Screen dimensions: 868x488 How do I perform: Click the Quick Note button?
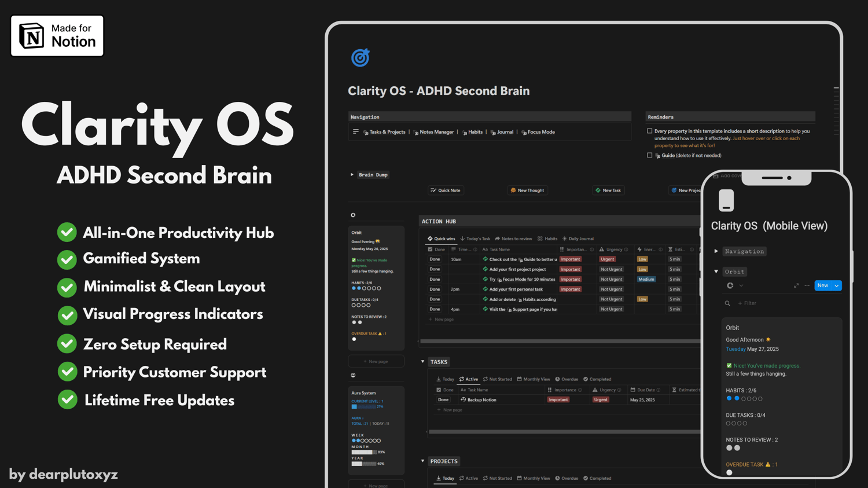pyautogui.click(x=446, y=190)
